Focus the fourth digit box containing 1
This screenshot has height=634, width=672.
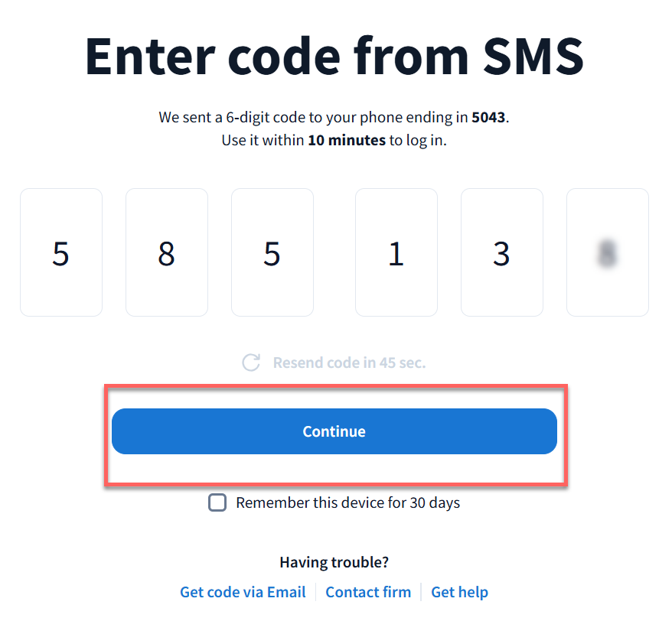point(396,252)
